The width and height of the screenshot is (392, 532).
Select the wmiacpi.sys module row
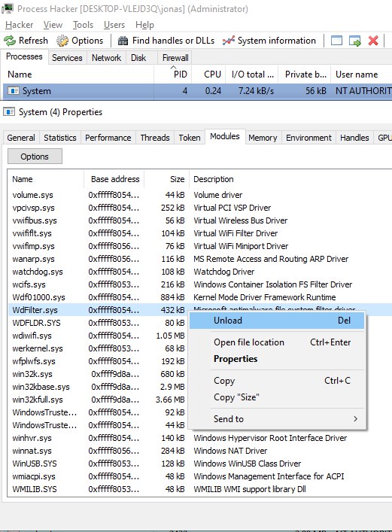pos(199,476)
